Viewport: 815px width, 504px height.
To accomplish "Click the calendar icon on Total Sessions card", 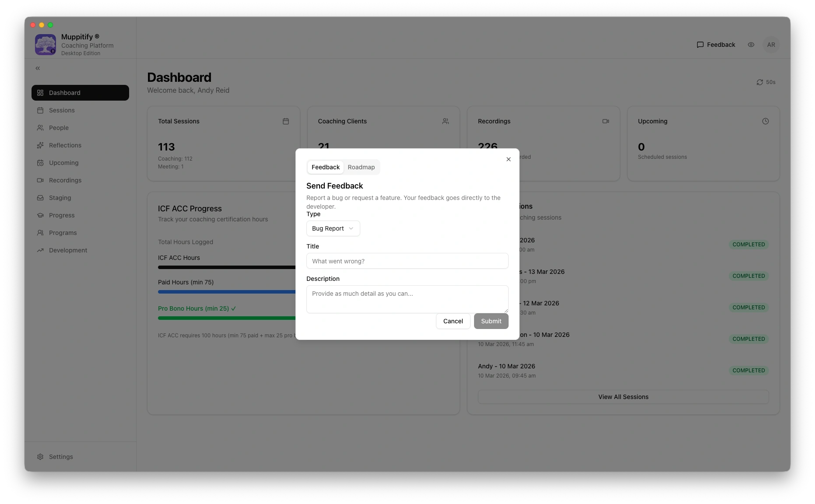I will click(x=286, y=121).
